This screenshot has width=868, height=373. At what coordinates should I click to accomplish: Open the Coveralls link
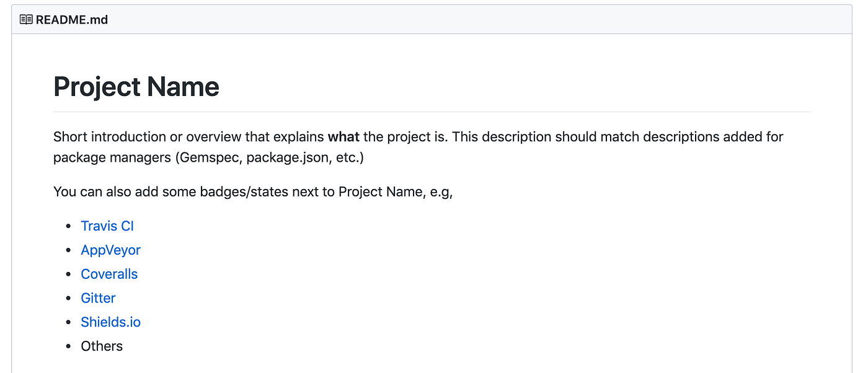coord(109,274)
